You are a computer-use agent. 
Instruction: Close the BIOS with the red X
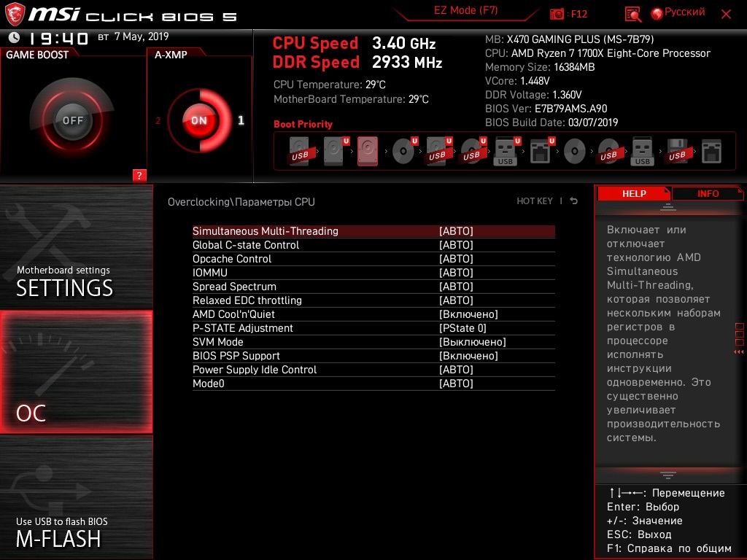(726, 15)
